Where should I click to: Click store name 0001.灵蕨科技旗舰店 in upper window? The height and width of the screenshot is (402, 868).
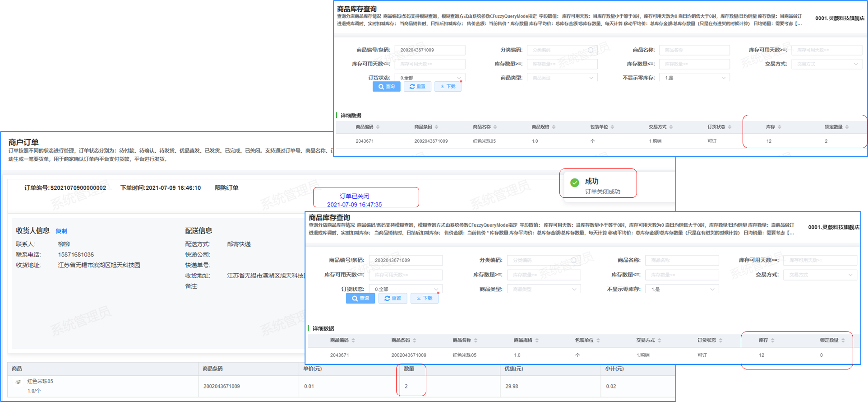pyautogui.click(x=840, y=19)
